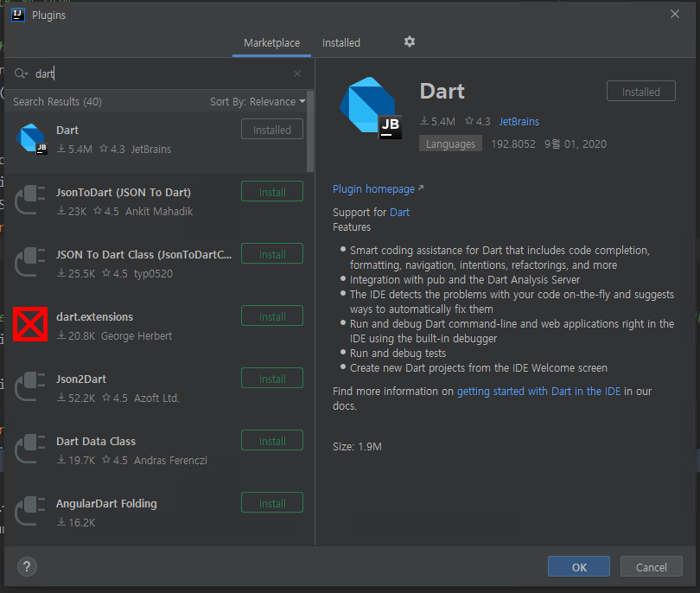The height and width of the screenshot is (593, 700).
Task: Click Installed button in Dart details pane
Action: click(640, 92)
